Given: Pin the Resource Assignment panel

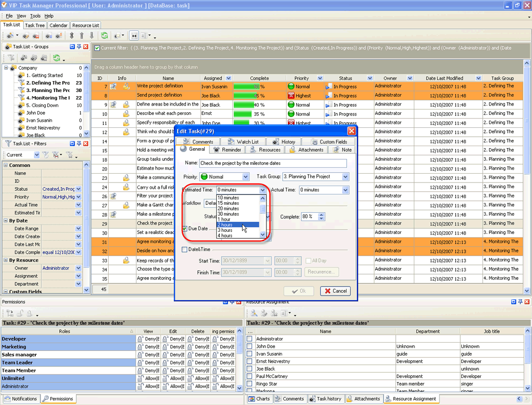Looking at the screenshot, I should pos(520,302).
